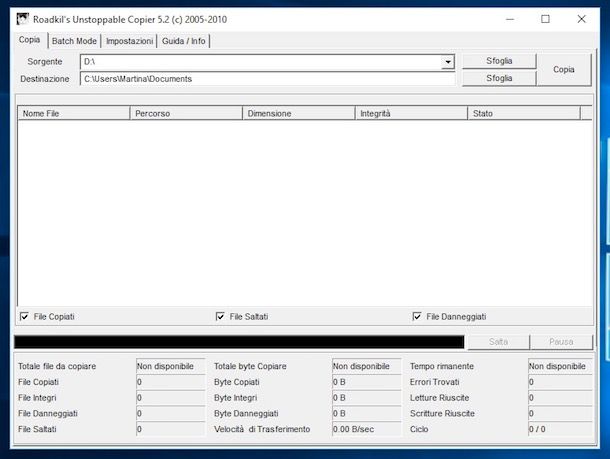Click the Unstoppable Copier title bar icon
The width and height of the screenshot is (610, 459).
click(x=23, y=19)
